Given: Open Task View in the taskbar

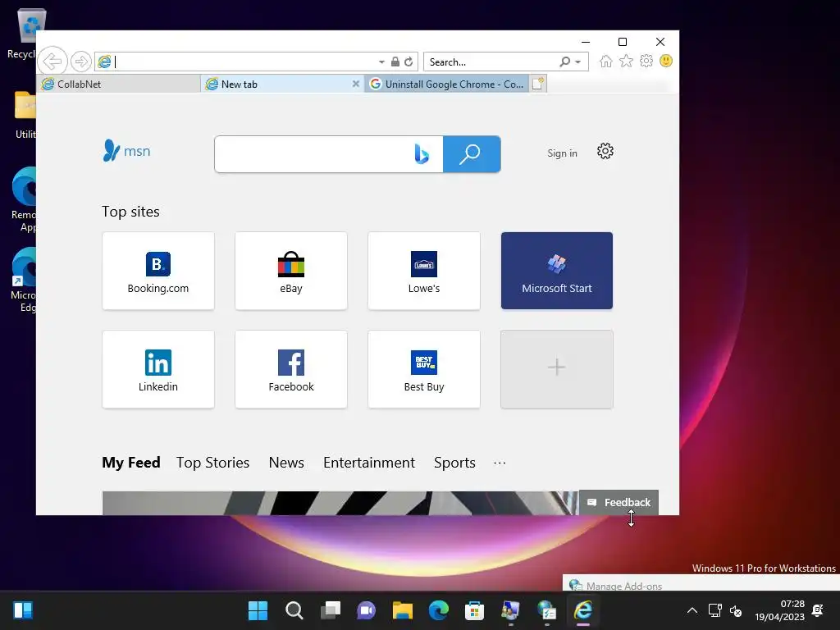Looking at the screenshot, I should [331, 610].
